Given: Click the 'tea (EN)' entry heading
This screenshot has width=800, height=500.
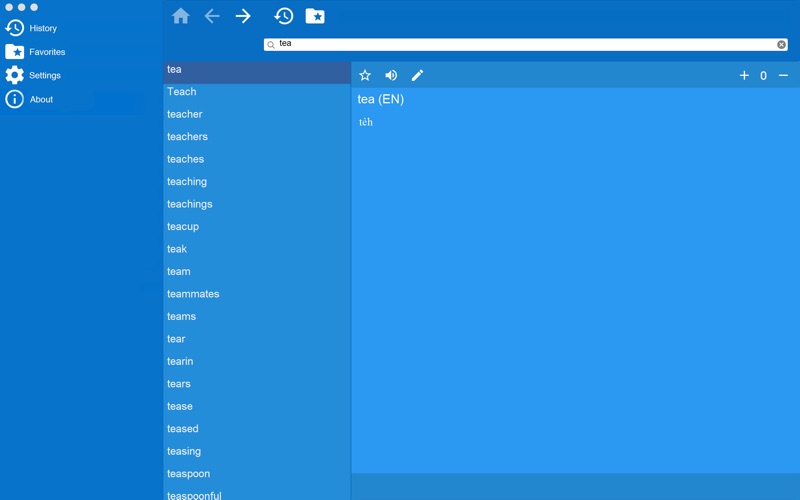Looking at the screenshot, I should pyautogui.click(x=381, y=99).
